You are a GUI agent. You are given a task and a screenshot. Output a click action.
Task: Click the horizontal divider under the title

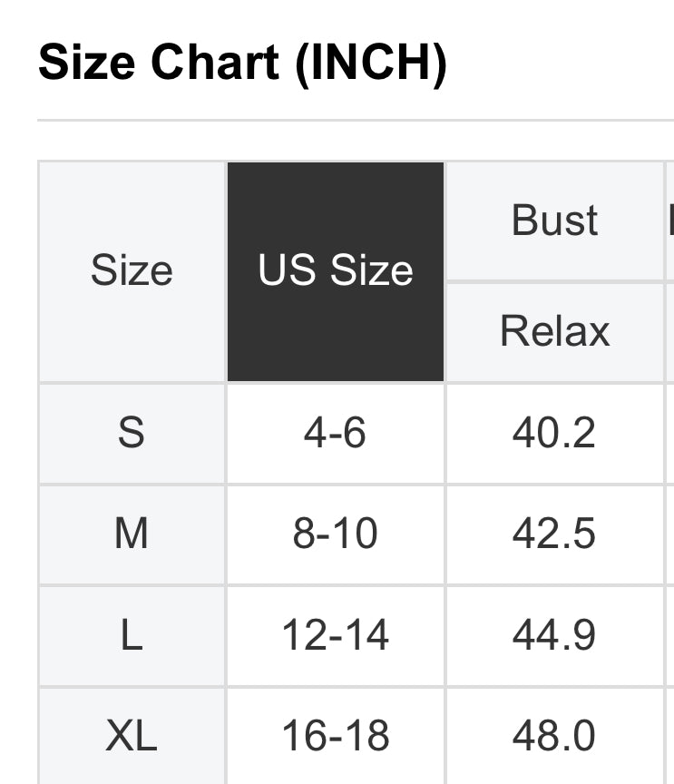tap(354, 120)
